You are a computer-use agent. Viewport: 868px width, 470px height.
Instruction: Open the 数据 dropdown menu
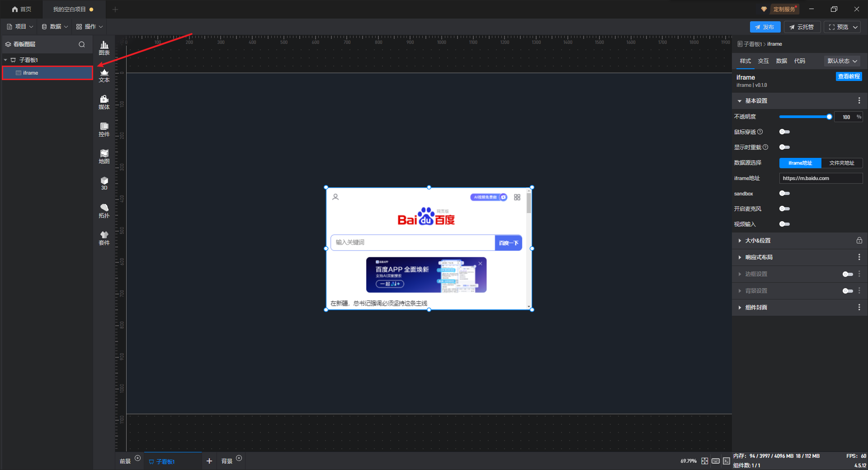click(x=55, y=27)
